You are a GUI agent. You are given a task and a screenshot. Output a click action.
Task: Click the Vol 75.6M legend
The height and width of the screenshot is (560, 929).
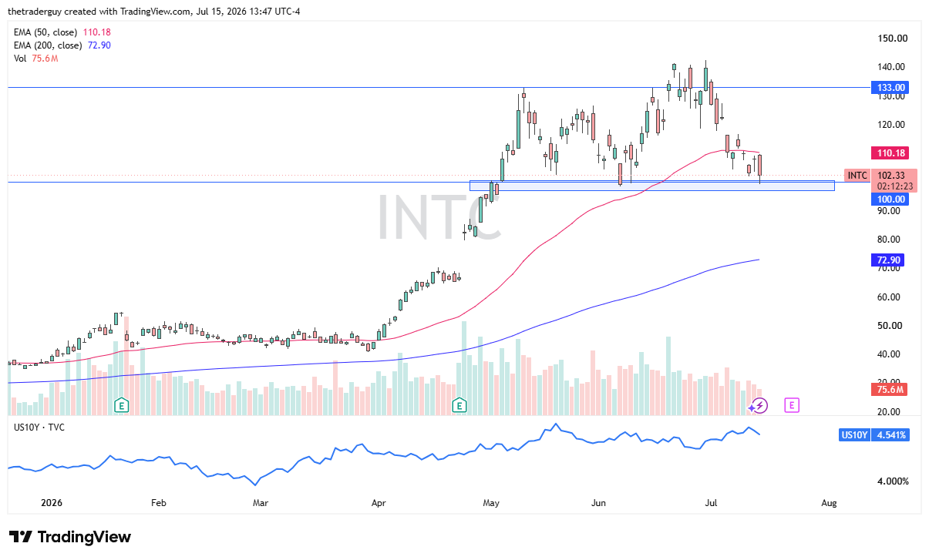click(x=35, y=59)
